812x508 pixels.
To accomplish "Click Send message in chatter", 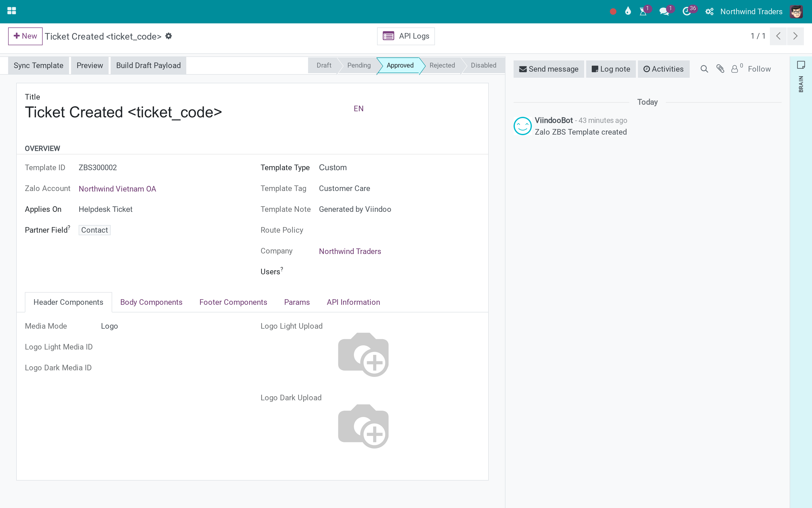I will [549, 69].
